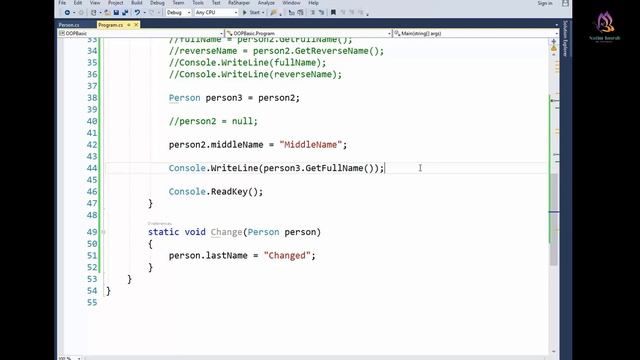Screen dimensions: 640x360
Task: Click the Save All toolbar icon
Action: (125, 13)
